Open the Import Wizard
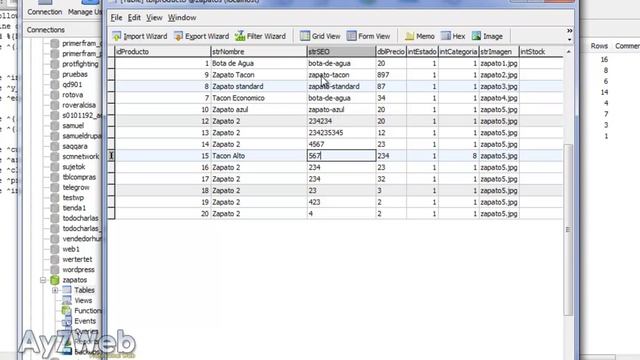Image resolution: width=640 pixels, height=360 pixels. tap(140, 36)
